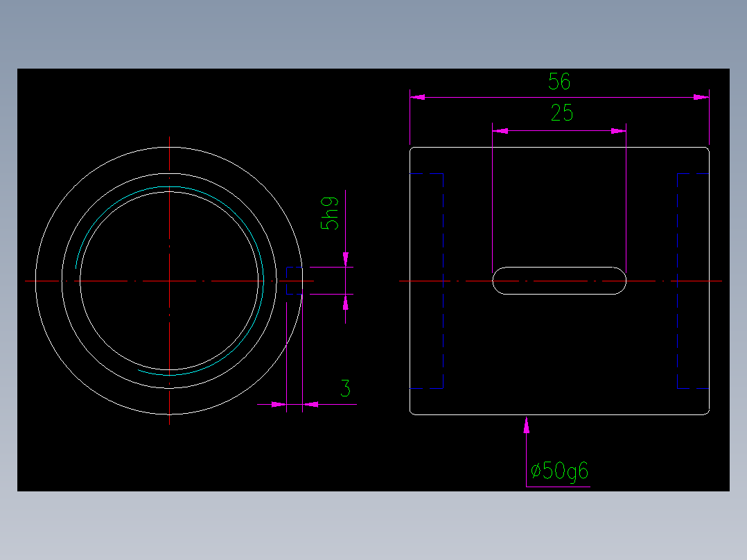Image resolution: width=747 pixels, height=560 pixels.
Task: Select the ø50g6 diameter annotation text
Action: tap(560, 471)
